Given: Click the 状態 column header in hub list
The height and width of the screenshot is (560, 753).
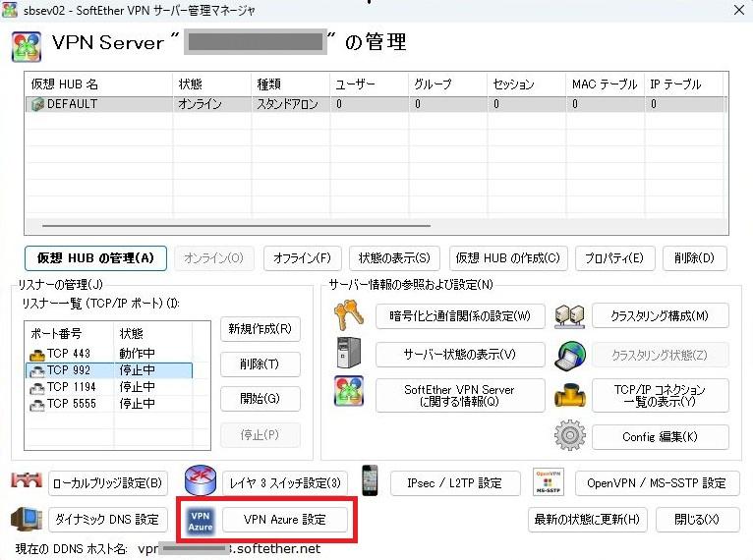Looking at the screenshot, I should (211, 84).
